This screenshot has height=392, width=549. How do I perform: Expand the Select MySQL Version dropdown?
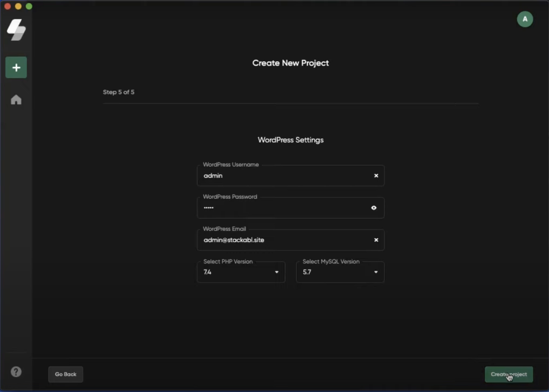coord(376,272)
